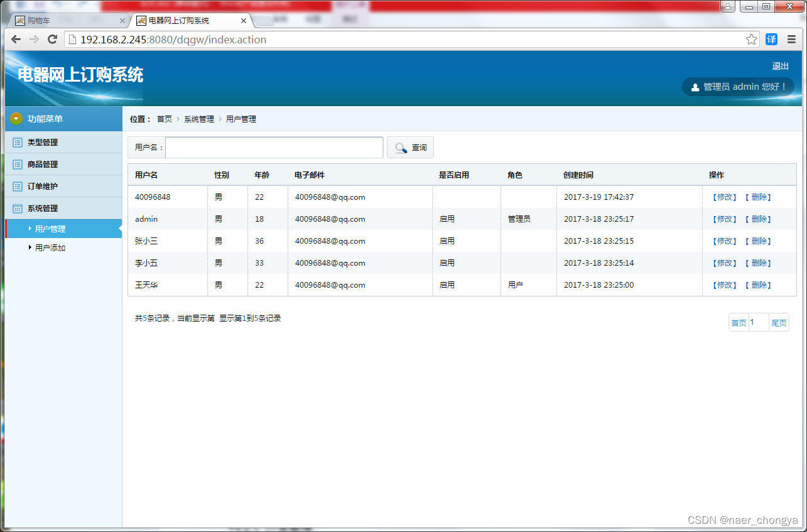Screen dimensions: 807x532
Task: Click the 管理员 admin 您好 badge
Action: [x=739, y=87]
